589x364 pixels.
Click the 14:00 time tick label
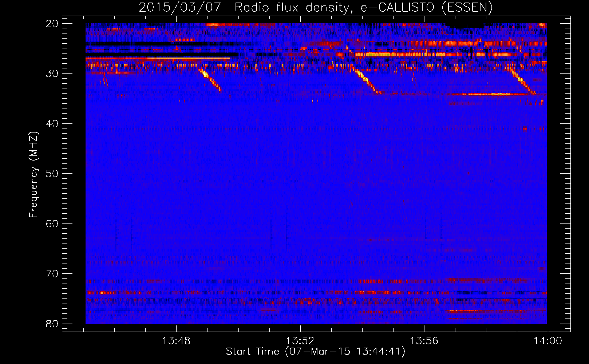[548, 341]
